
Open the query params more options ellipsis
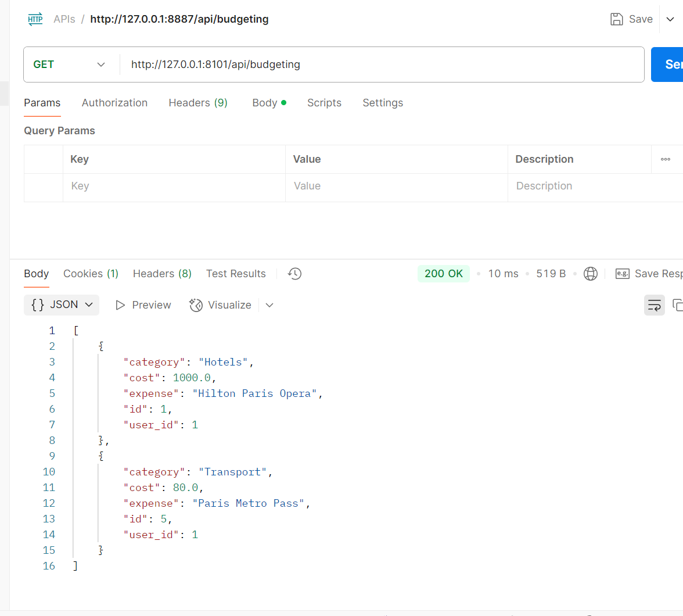click(665, 159)
